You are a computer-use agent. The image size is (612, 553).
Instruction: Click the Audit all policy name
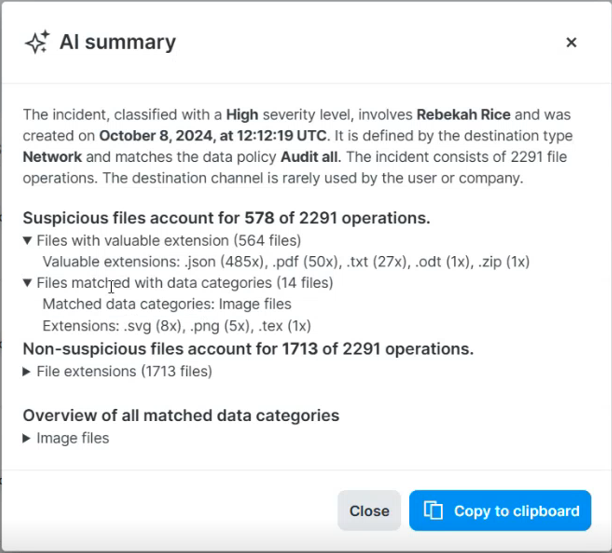coord(311,157)
